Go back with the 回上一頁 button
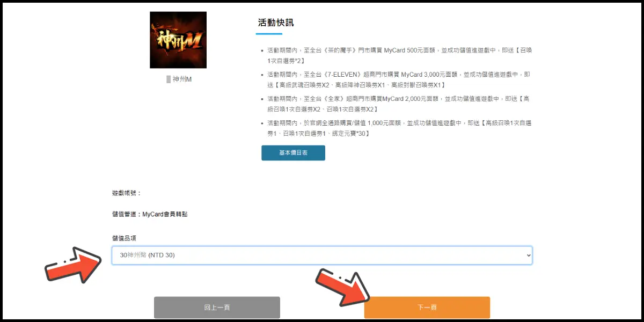The width and height of the screenshot is (644, 322). [x=217, y=308]
